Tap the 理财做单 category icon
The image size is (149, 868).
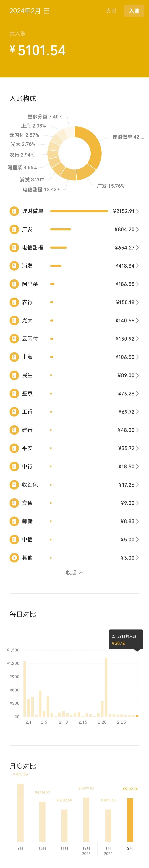(x=14, y=211)
